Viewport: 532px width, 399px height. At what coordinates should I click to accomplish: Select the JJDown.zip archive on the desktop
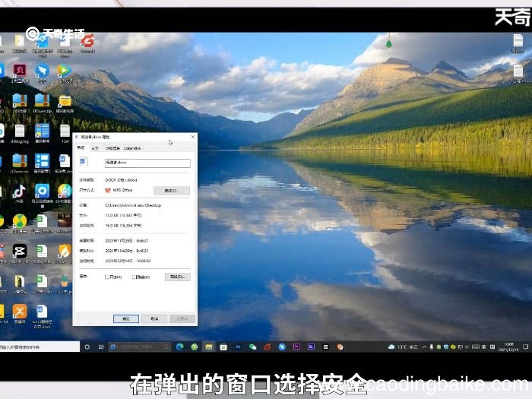pos(42,102)
